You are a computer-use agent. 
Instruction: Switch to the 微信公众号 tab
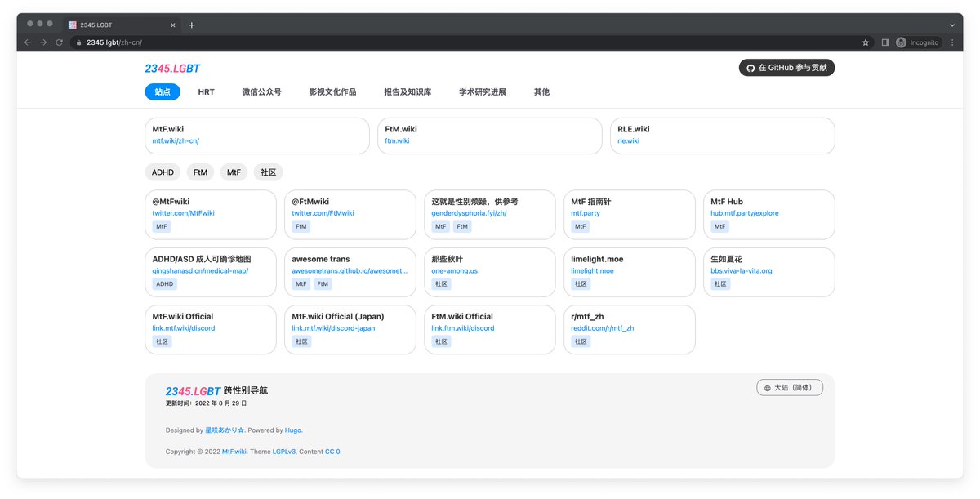261,91
